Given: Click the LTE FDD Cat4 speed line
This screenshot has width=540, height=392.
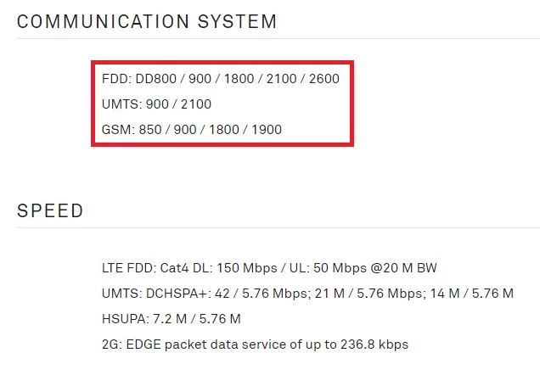Looking at the screenshot, I should [269, 268].
